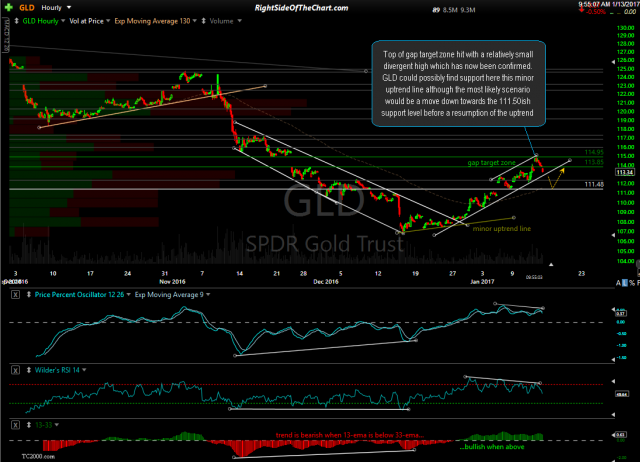Expand the Volume indicator dropdown

pos(240,21)
